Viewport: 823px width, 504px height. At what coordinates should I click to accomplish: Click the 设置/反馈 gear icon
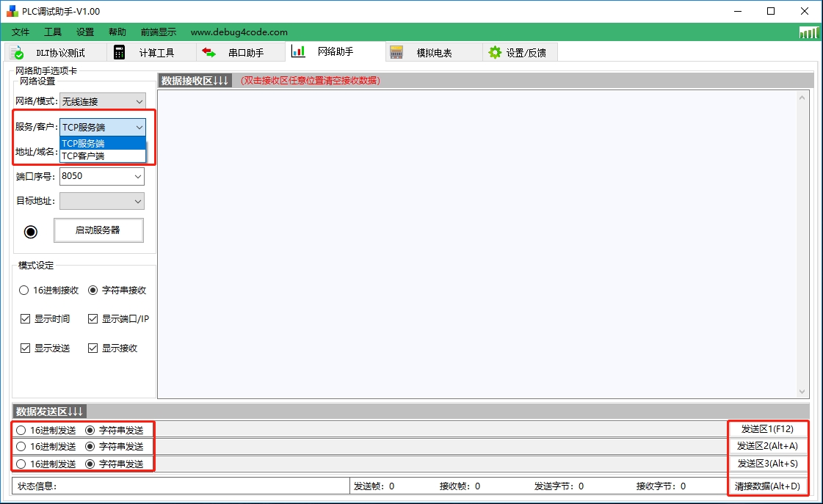(x=493, y=51)
